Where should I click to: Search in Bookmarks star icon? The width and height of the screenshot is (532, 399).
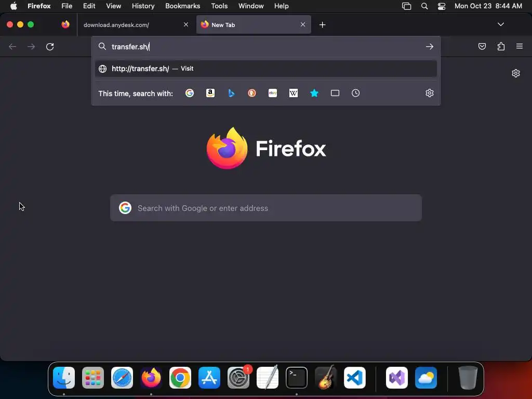pos(314,93)
